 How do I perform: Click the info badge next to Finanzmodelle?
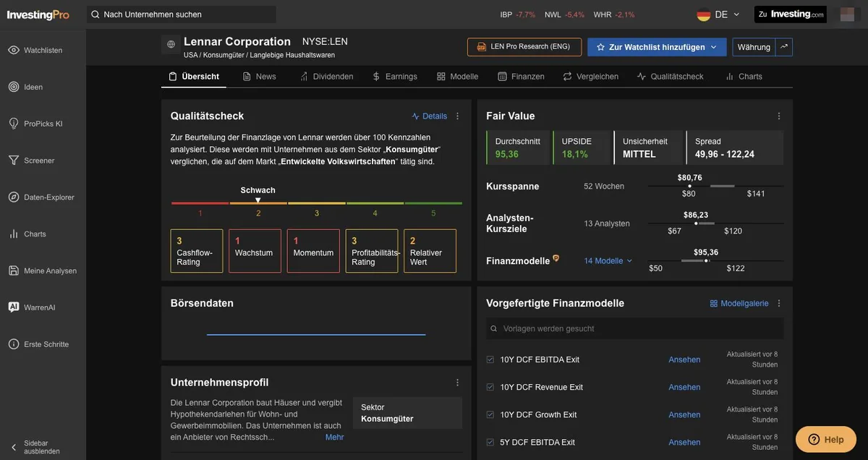556,258
